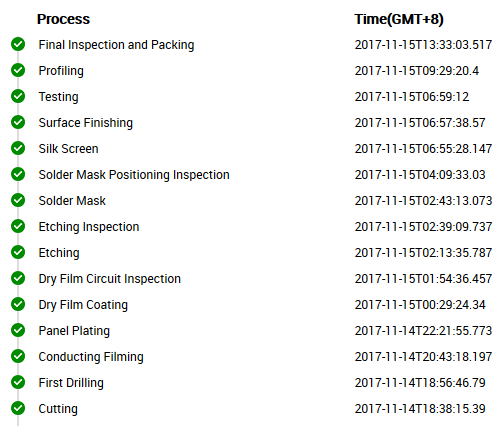
Task: Click the Cutting timestamp 2017-11-14T18:38:15.39
Action: (420, 409)
